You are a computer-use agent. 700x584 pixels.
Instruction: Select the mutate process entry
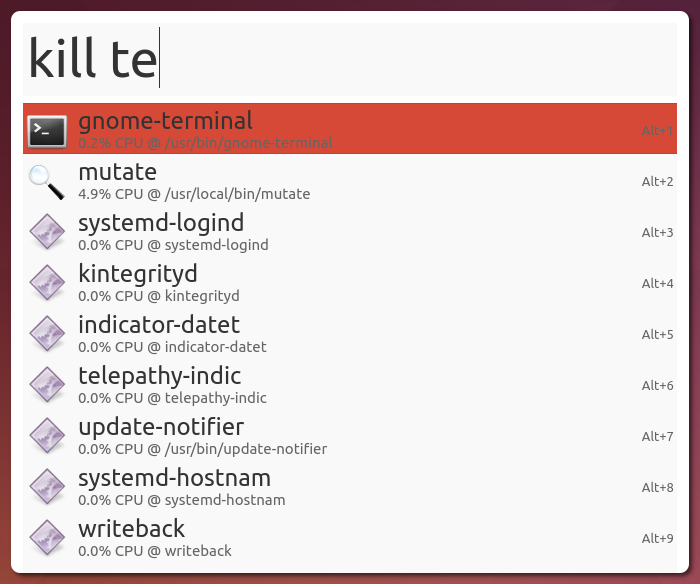350,180
